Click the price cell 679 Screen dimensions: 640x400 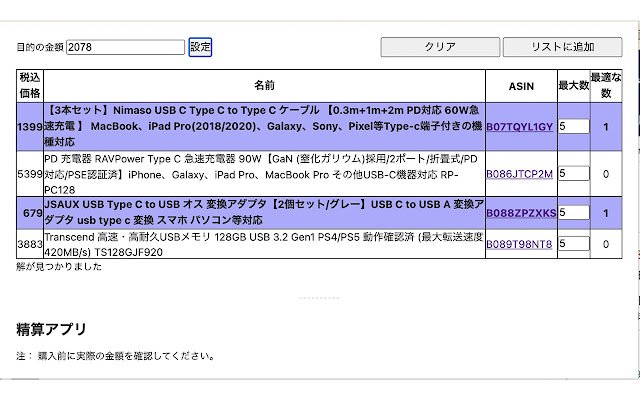30,213
